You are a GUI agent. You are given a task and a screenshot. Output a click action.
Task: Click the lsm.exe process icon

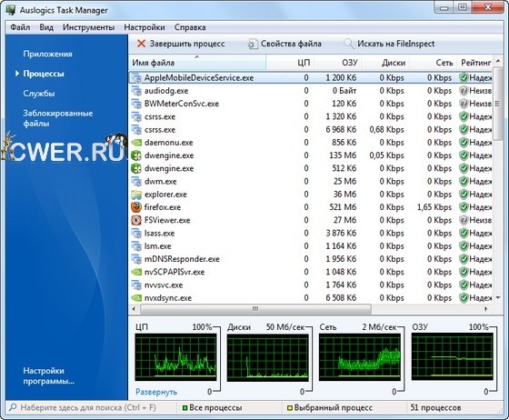pos(136,246)
